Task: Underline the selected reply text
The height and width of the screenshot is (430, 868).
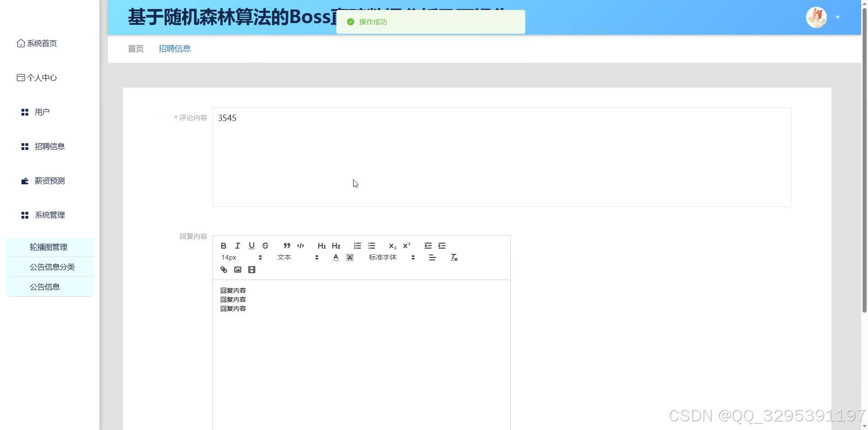Action: click(x=252, y=246)
